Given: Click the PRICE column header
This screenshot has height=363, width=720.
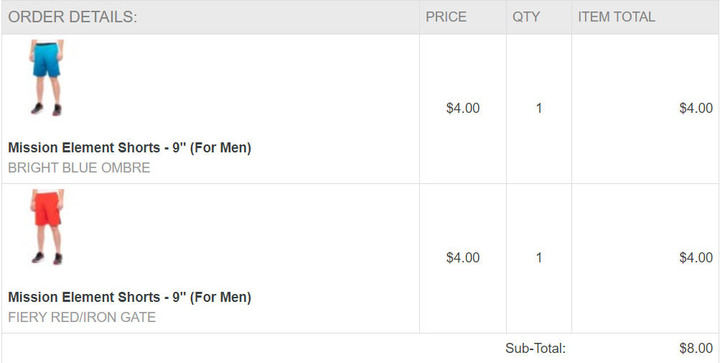Looking at the screenshot, I should [446, 17].
